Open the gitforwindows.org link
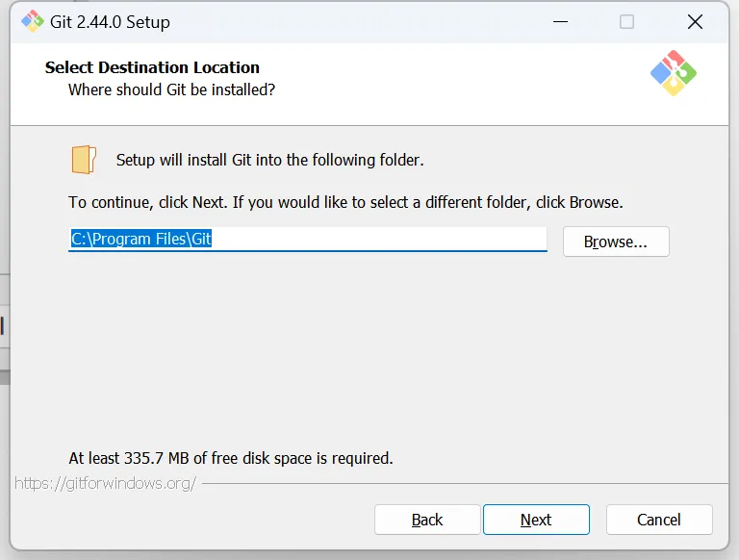Screen dimensions: 739x560 point(106,483)
